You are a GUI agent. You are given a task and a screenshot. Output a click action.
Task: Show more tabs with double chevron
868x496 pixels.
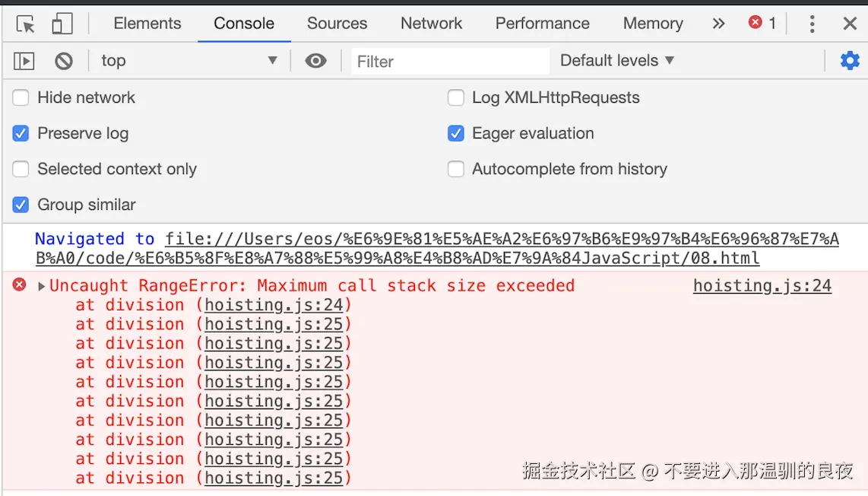tap(718, 24)
